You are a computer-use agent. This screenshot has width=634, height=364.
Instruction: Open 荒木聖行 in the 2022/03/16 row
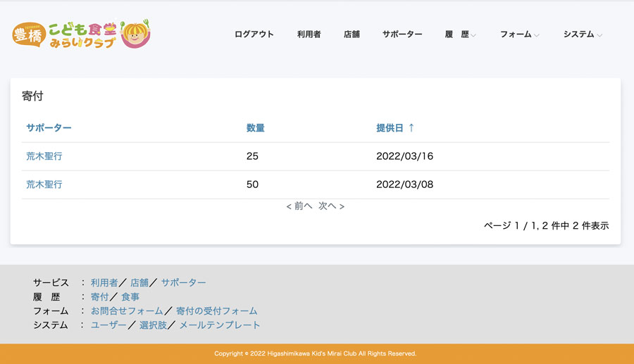coord(44,156)
